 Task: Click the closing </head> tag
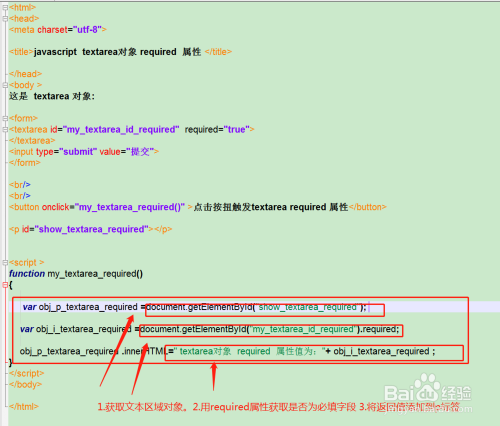coord(26,74)
